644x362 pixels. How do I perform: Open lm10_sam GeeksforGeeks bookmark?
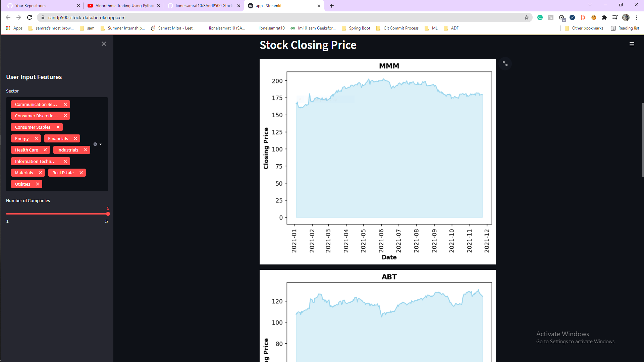coord(313,28)
